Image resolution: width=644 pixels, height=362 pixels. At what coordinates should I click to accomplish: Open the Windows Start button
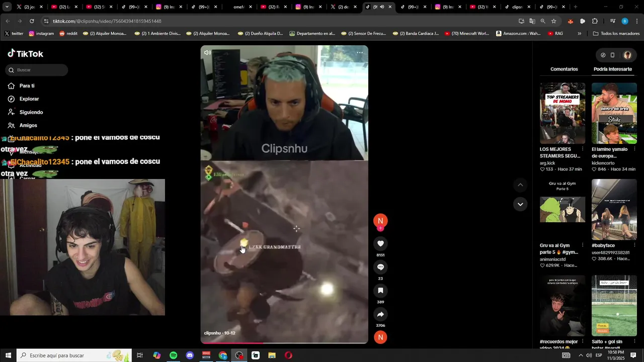coord(8,355)
